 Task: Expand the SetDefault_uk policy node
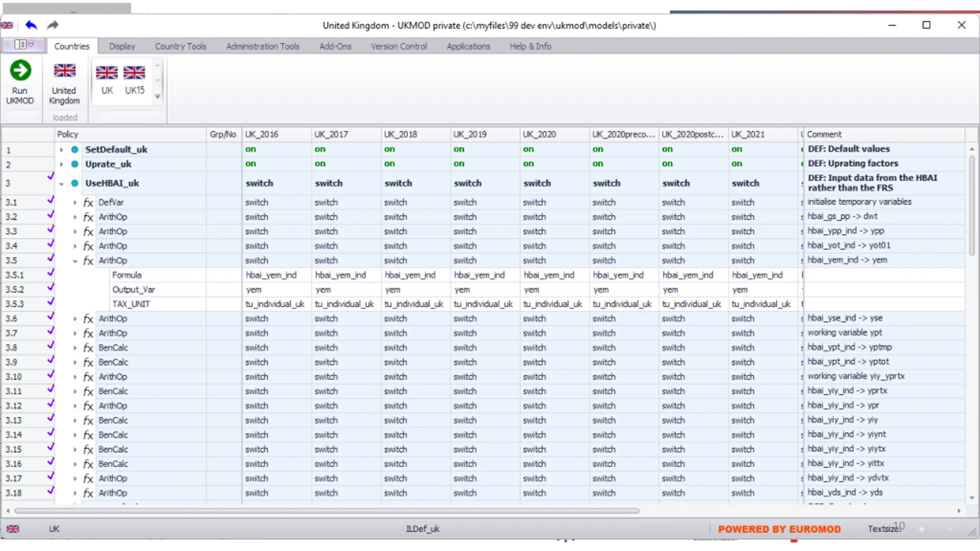[61, 150]
